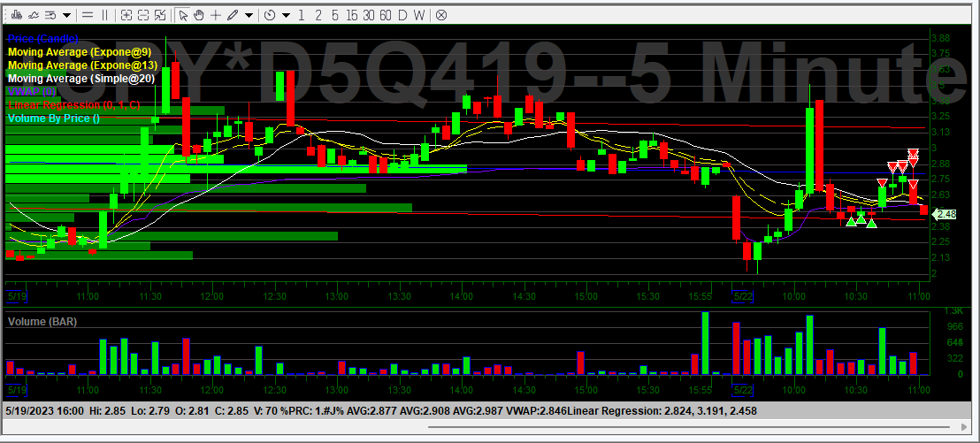Open the chart type icon in toolbar

click(x=17, y=15)
